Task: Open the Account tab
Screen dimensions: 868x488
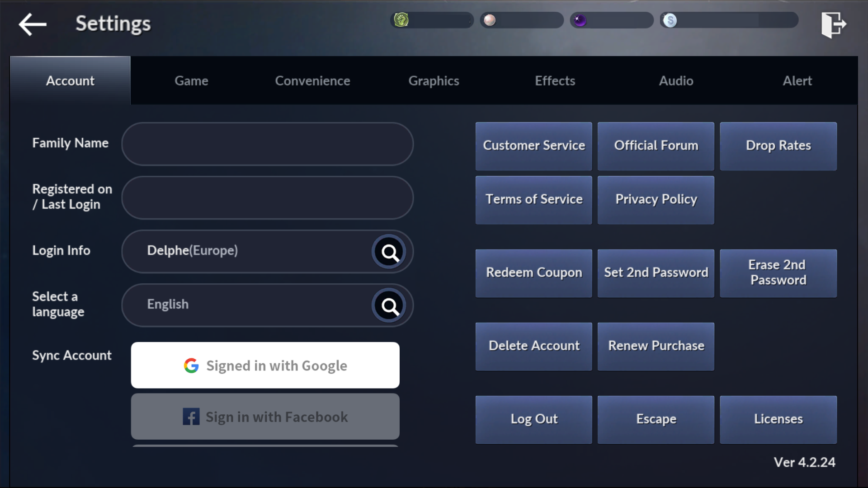Action: (70, 80)
